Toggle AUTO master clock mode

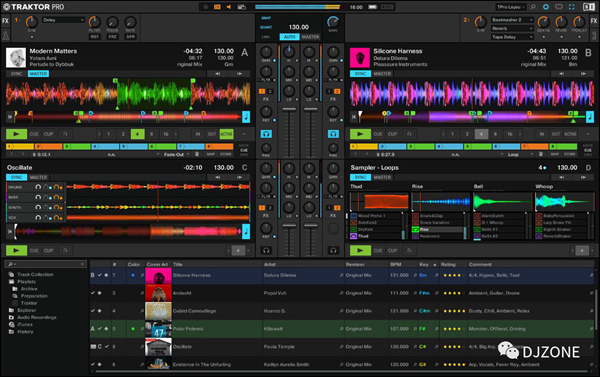coord(290,37)
